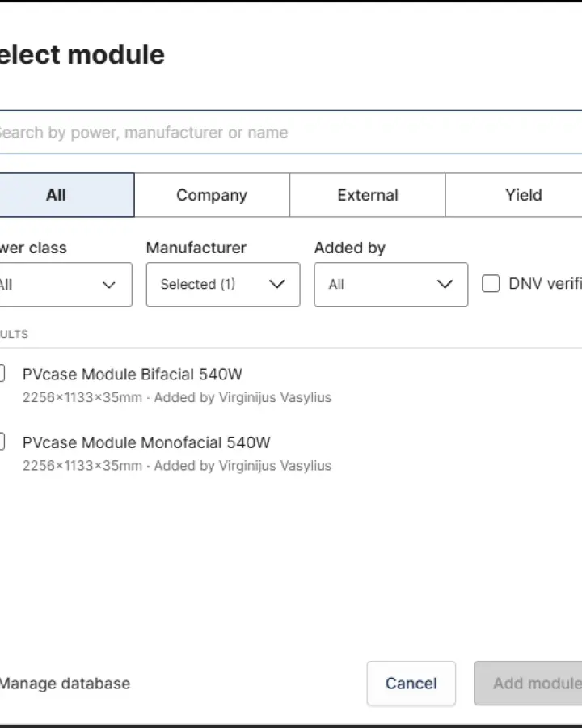Switch to the Yield tab
This screenshot has width=582, height=728.
(514, 195)
